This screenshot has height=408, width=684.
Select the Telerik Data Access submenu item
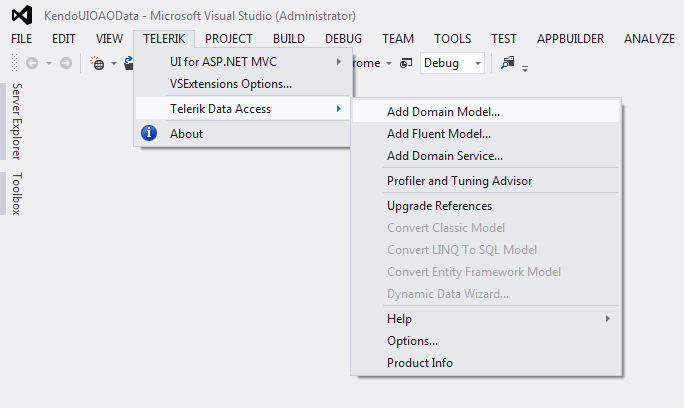tap(243, 109)
